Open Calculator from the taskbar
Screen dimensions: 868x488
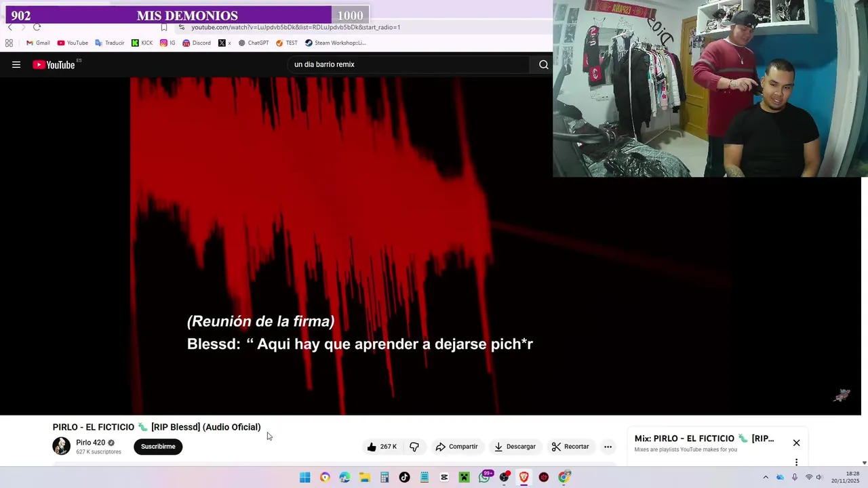pos(384,477)
